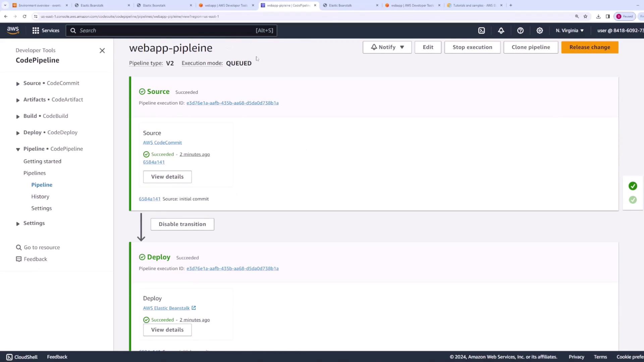Viewport: 644px width, 362px height.
Task: Click Disable transition button
Action: [182, 224]
